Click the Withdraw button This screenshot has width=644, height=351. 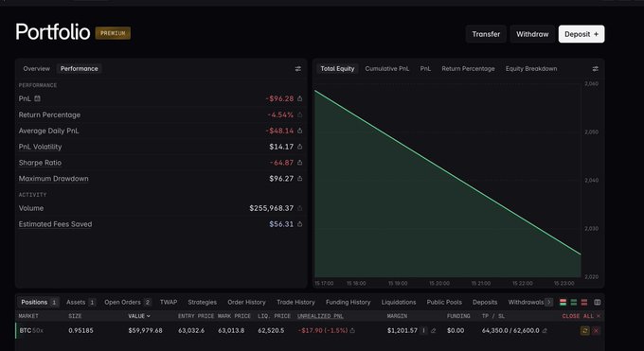[532, 34]
